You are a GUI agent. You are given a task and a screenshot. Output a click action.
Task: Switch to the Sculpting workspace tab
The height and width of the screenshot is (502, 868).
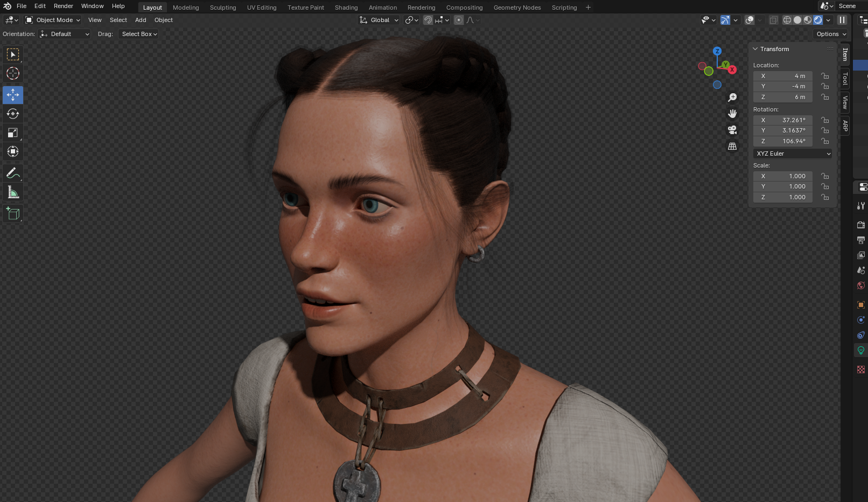(223, 8)
